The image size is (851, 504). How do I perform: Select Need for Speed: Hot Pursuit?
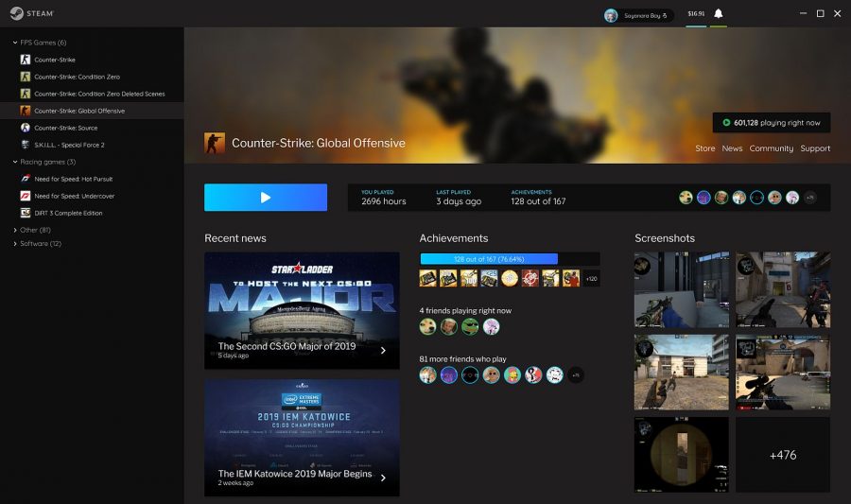pyautogui.click(x=74, y=179)
